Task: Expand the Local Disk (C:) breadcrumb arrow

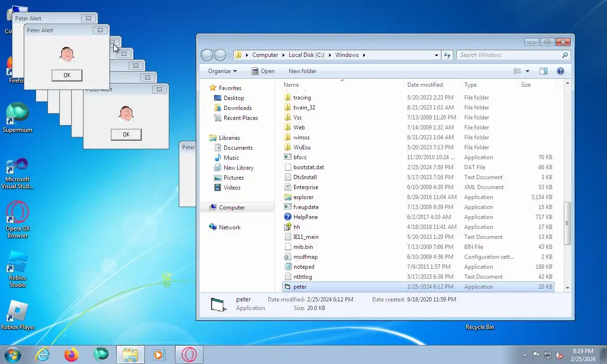Action: pyautogui.click(x=330, y=55)
